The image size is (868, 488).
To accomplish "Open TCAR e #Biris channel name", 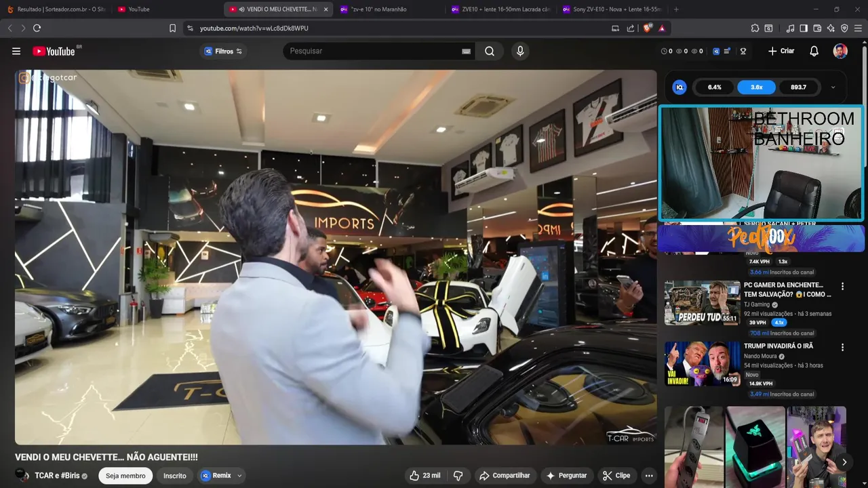I will 57,476.
